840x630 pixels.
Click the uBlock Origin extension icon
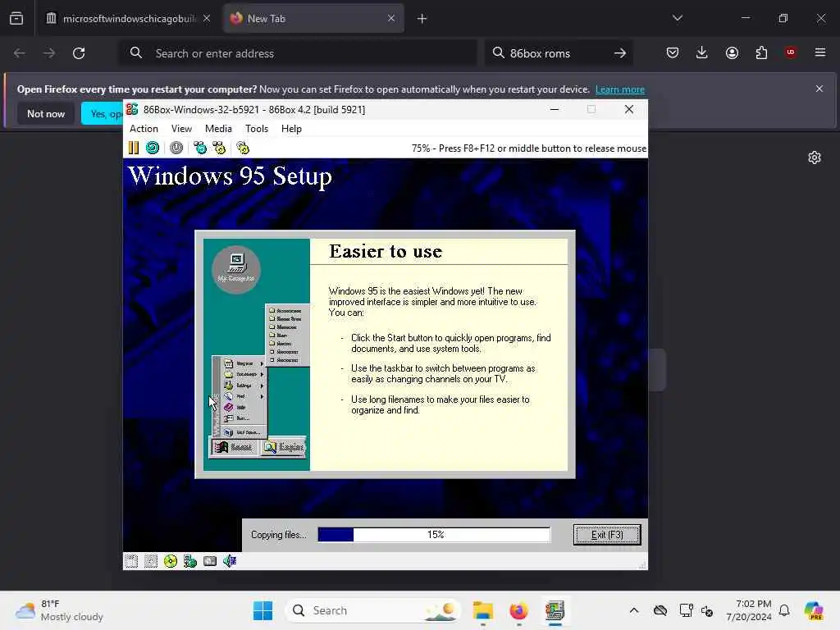[790, 52]
